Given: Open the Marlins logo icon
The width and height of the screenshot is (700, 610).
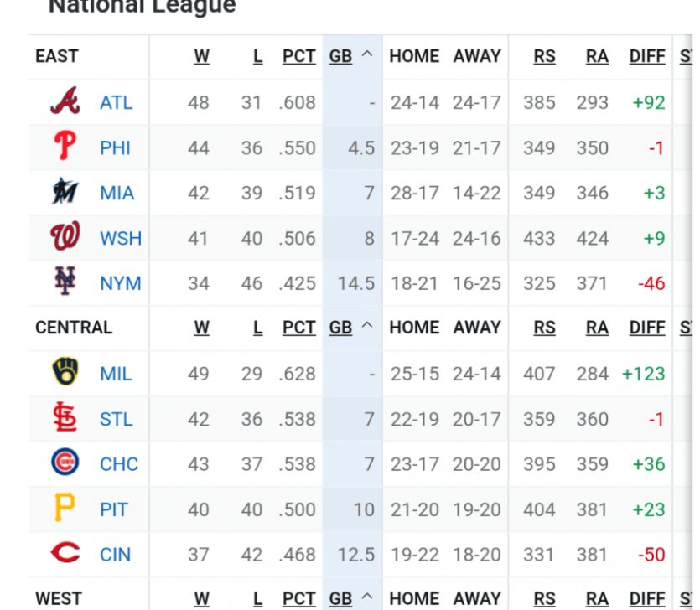Looking at the screenshot, I should coord(65,191).
